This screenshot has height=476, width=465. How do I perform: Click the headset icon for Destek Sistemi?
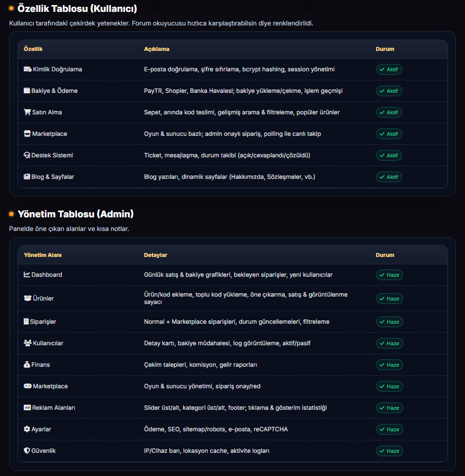pos(27,155)
